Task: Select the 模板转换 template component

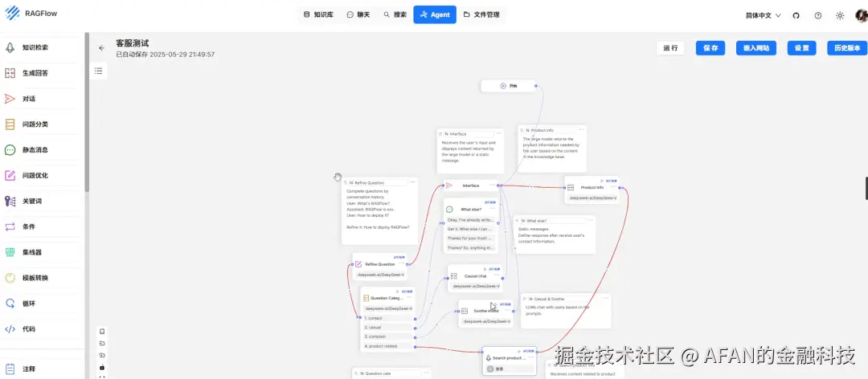Action: [x=42, y=278]
